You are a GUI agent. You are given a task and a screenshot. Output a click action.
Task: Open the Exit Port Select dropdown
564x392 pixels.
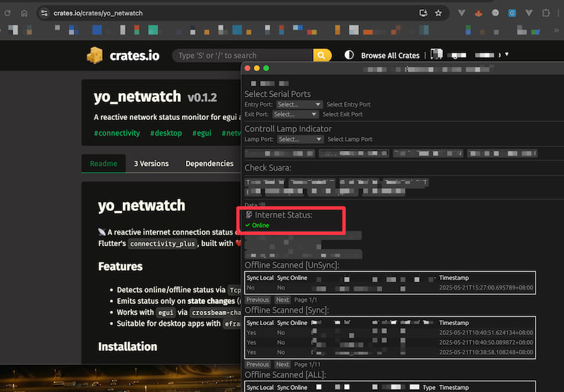295,114
